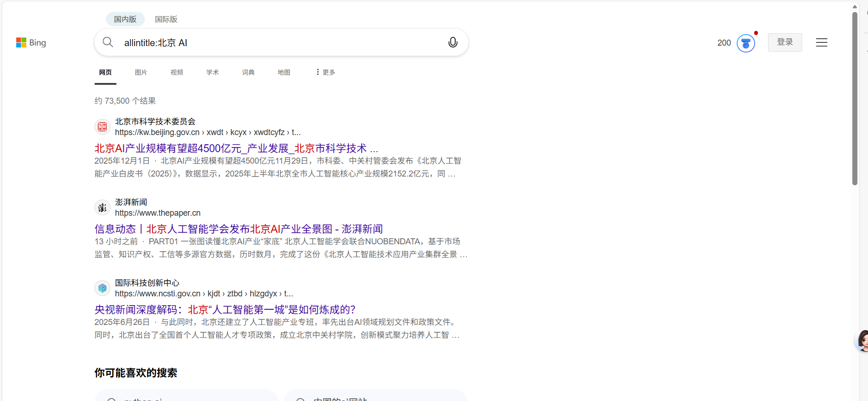Select the 词典 tab
This screenshot has width=868, height=401.
248,72
